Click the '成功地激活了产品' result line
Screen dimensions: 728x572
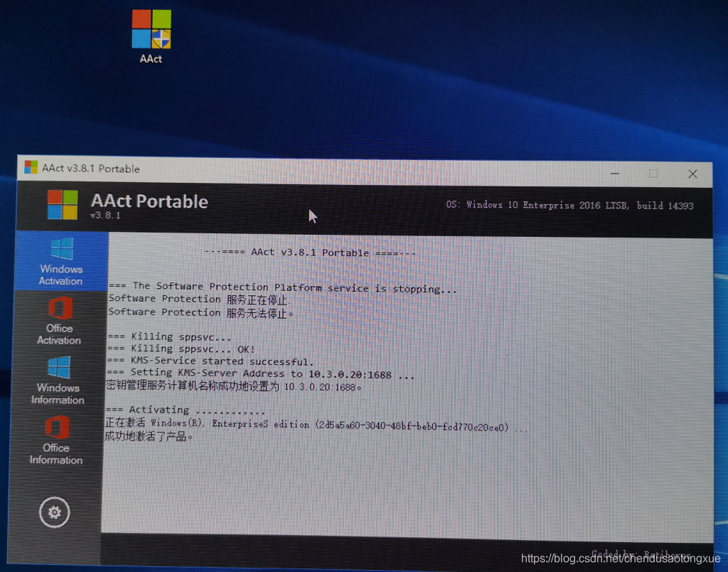149,436
